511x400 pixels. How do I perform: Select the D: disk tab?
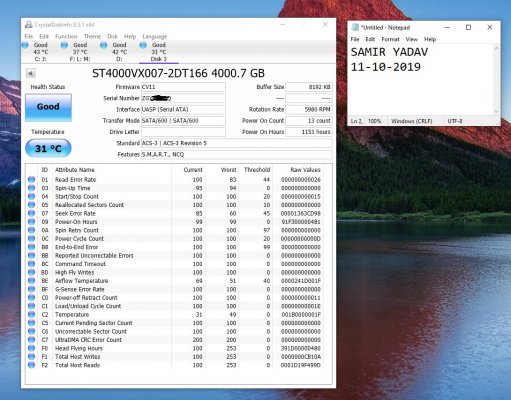[119, 52]
